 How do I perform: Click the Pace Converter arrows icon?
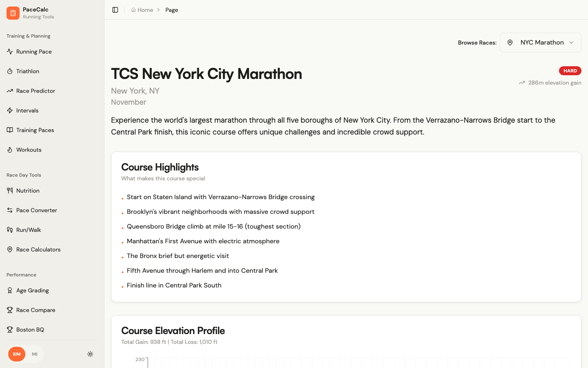coord(10,210)
